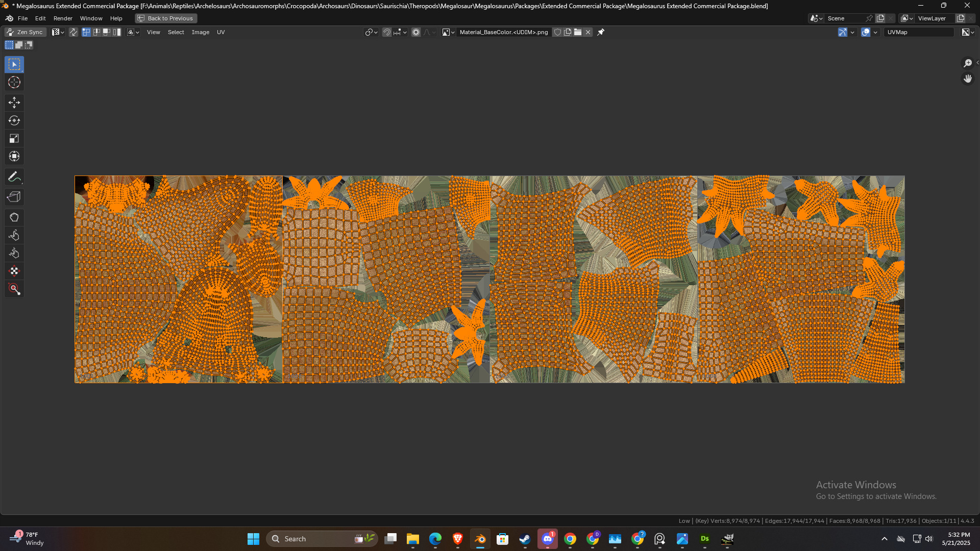Toggle proportional editing button
980x551 pixels.
[416, 32]
